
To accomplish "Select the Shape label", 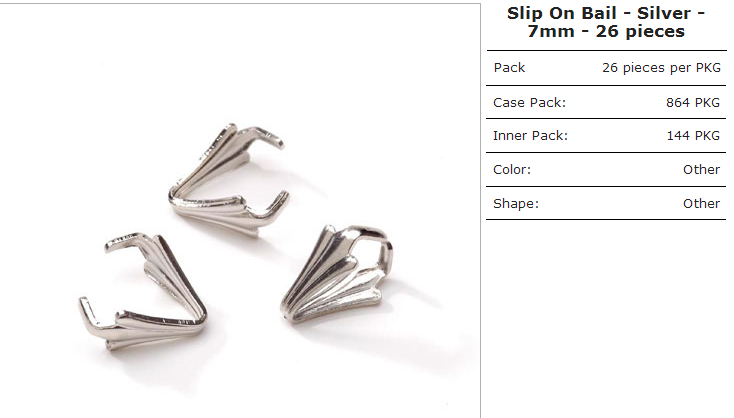I will pyautogui.click(x=516, y=204).
